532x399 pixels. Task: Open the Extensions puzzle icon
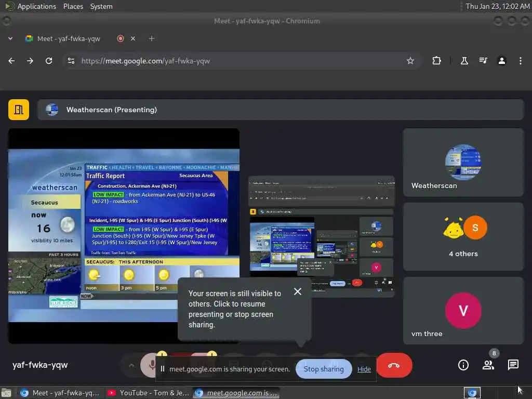pyautogui.click(x=436, y=61)
